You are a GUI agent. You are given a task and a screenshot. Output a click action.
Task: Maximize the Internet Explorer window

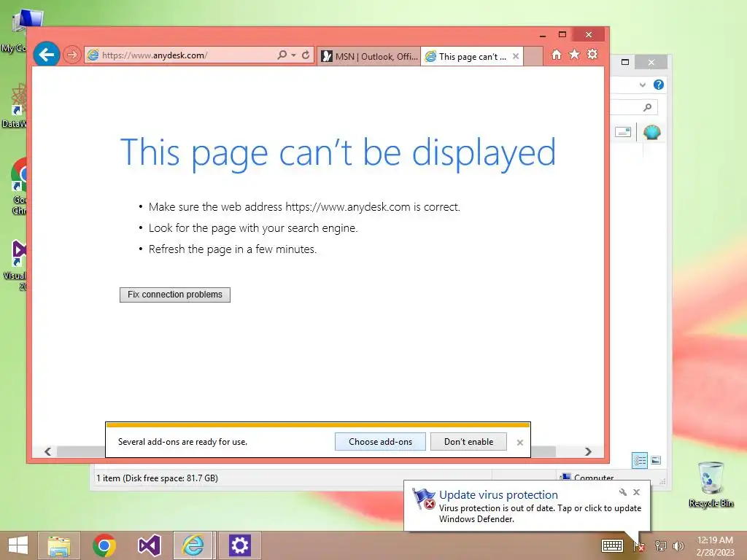click(x=562, y=35)
